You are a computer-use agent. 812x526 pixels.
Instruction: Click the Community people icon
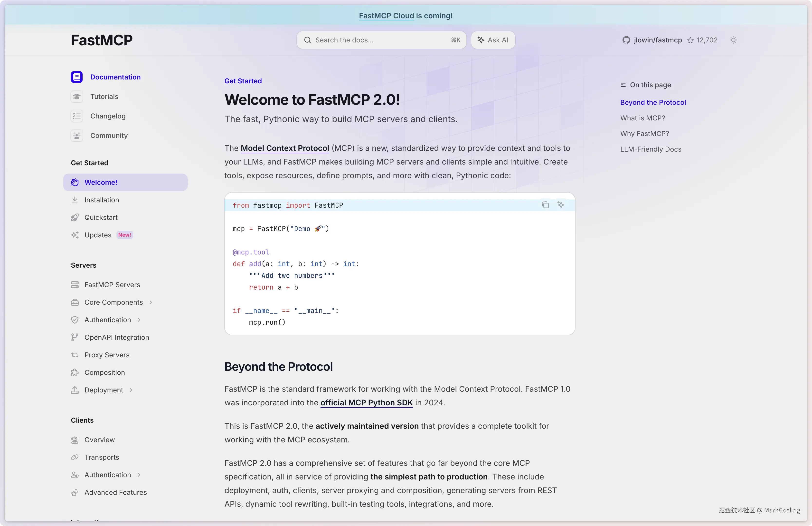point(77,136)
